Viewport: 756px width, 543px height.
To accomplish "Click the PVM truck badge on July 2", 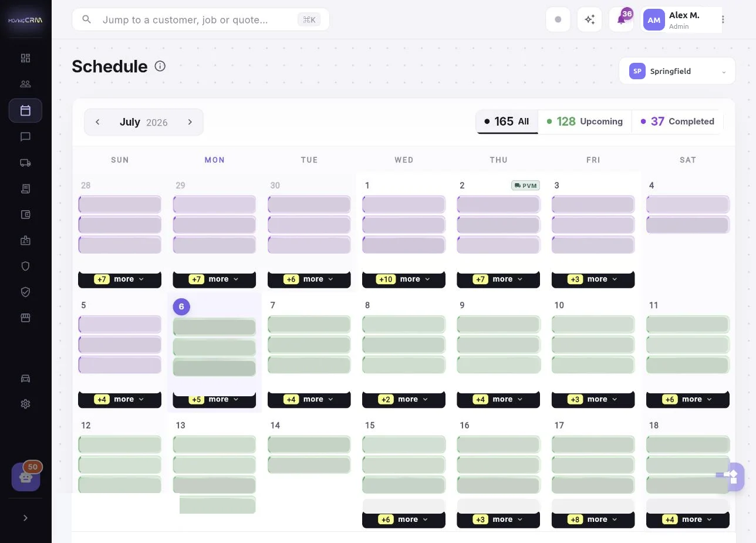I will coord(525,186).
